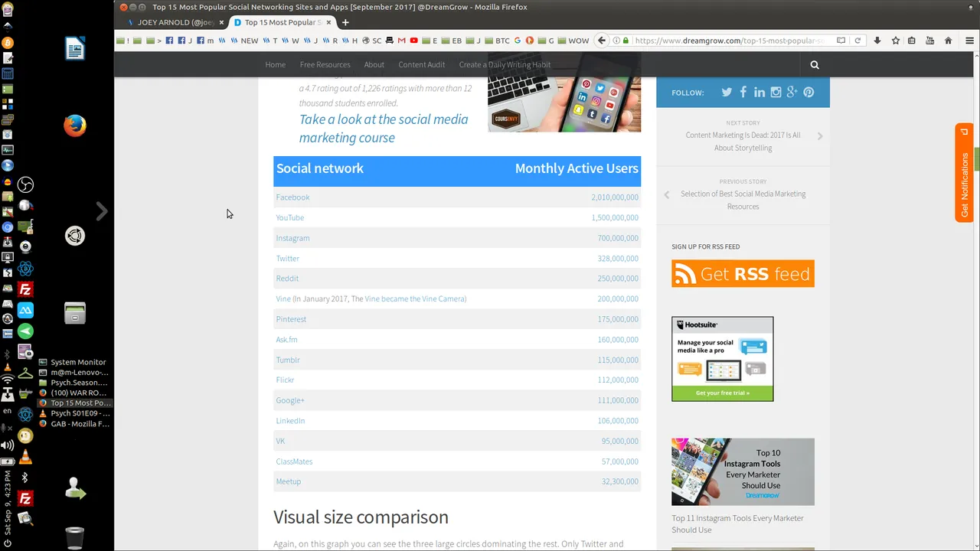The image size is (980, 551).
Task: Open the Free Resources menu item
Action: point(325,64)
